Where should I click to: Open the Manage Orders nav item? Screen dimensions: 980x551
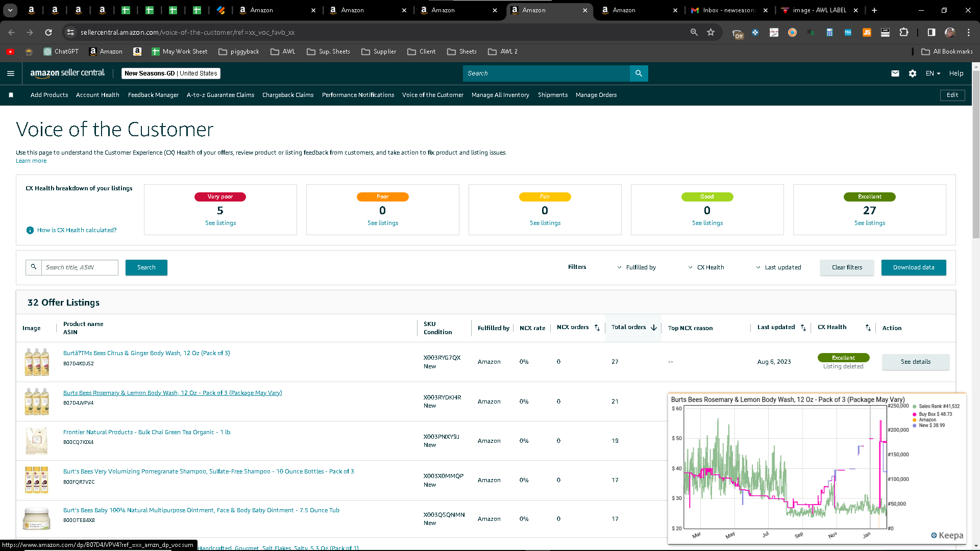(596, 95)
